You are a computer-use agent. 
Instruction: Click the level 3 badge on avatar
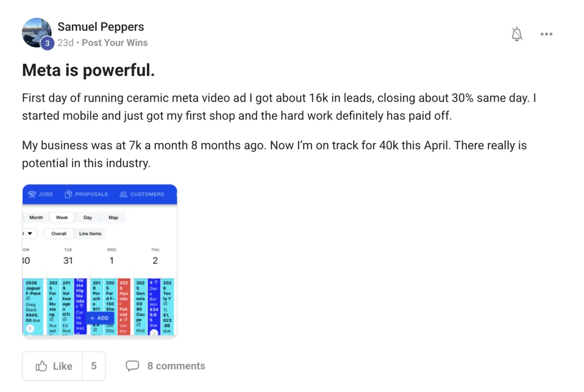[47, 43]
